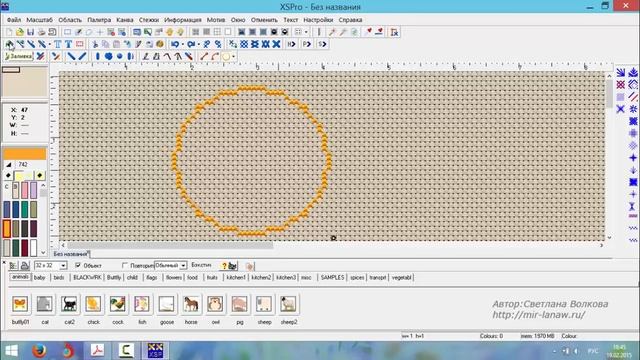Click the Заливка fill tool

[18, 56]
